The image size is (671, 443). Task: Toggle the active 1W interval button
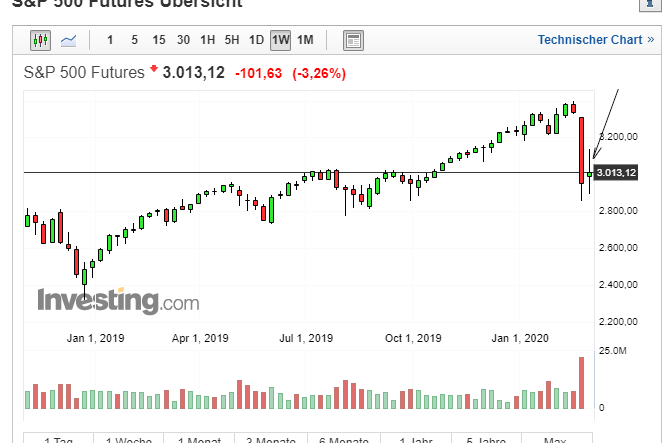pos(281,40)
